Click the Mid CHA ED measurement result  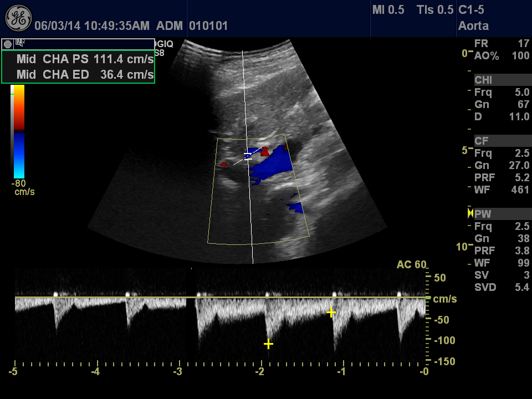coord(85,74)
